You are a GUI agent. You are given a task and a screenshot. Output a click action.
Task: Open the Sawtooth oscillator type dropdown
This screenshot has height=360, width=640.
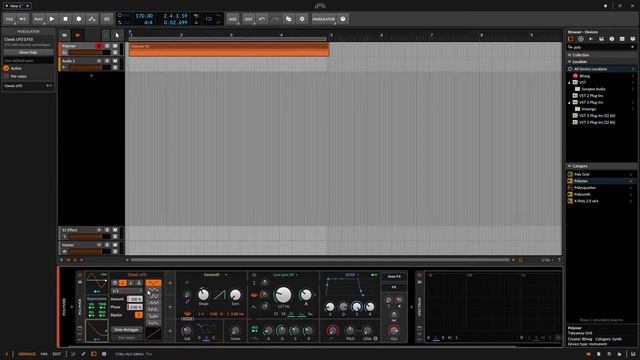(x=216, y=275)
